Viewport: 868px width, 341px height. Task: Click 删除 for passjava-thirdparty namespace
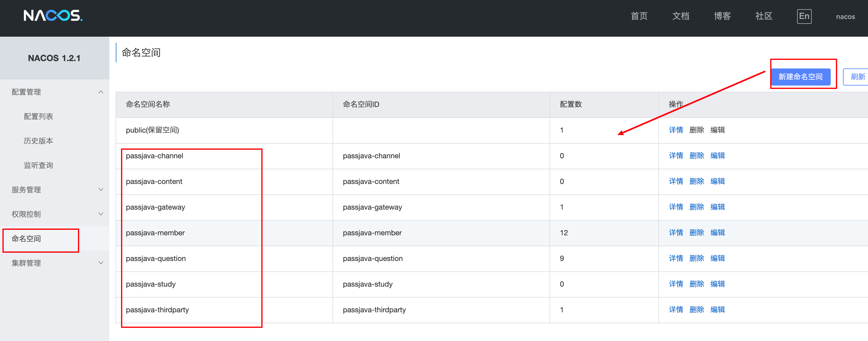click(x=696, y=310)
